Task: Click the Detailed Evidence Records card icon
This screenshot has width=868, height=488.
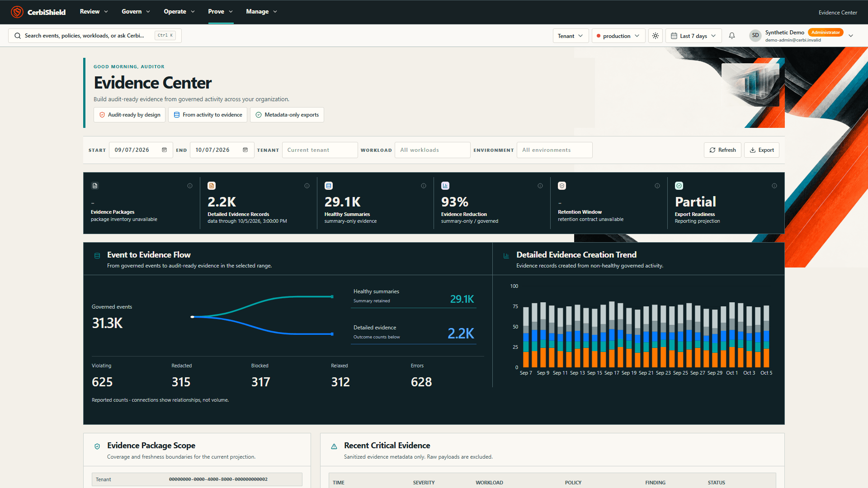Action: (212, 186)
